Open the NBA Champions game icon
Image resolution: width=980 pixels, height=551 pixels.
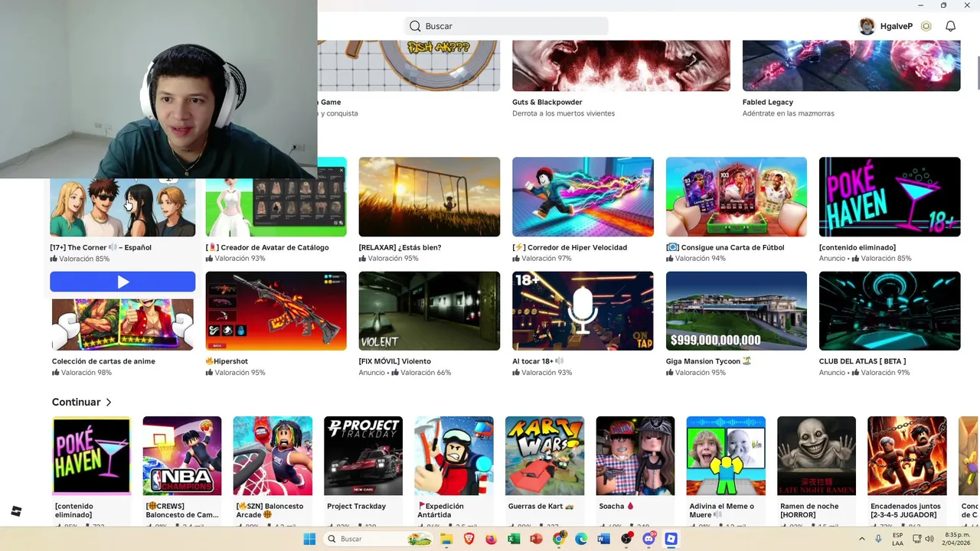click(x=182, y=456)
